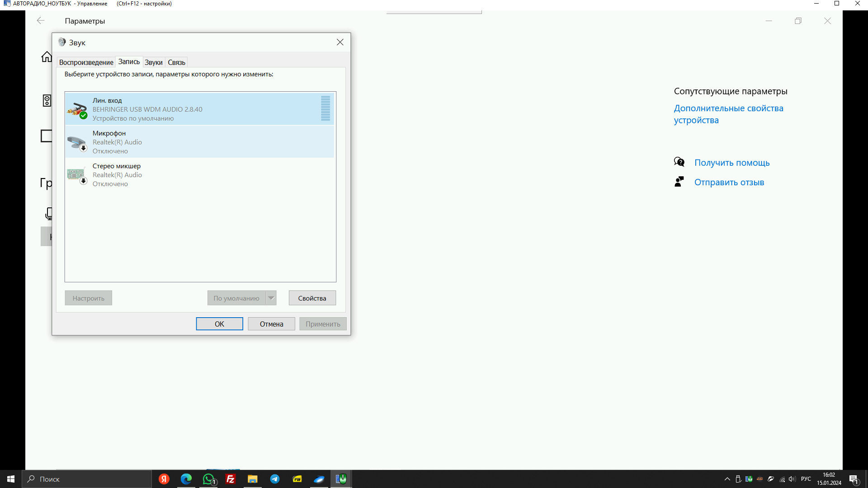This screenshot has height=488, width=868.
Task: Open Yandex browser from taskbar
Action: point(164,479)
